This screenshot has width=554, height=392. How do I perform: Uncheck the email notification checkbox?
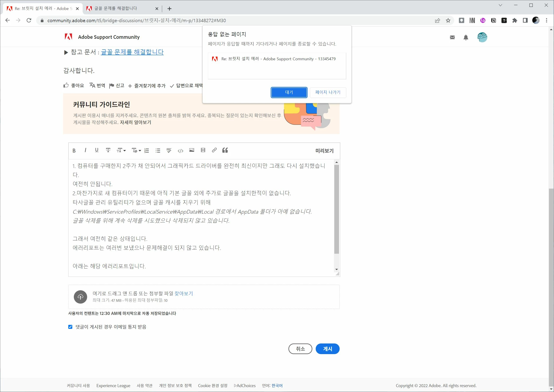[70, 327]
